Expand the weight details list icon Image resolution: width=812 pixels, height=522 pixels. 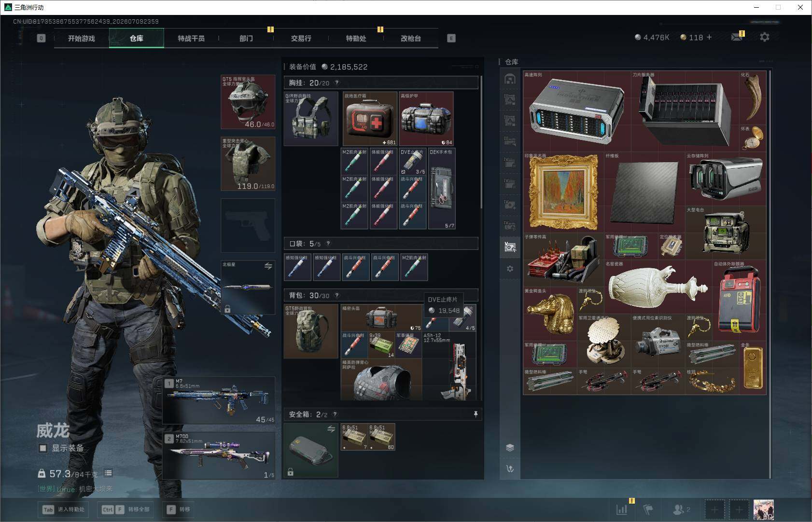click(x=108, y=473)
